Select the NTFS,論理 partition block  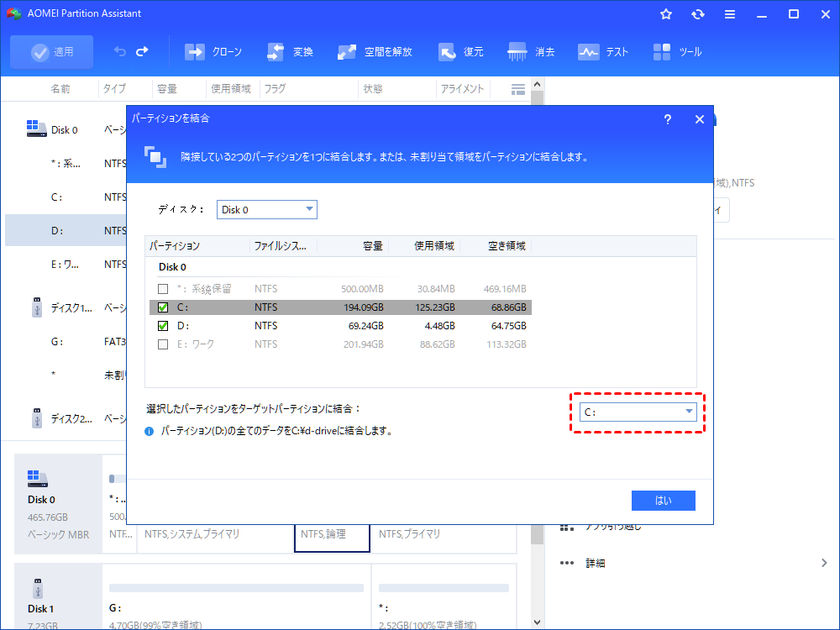332,538
